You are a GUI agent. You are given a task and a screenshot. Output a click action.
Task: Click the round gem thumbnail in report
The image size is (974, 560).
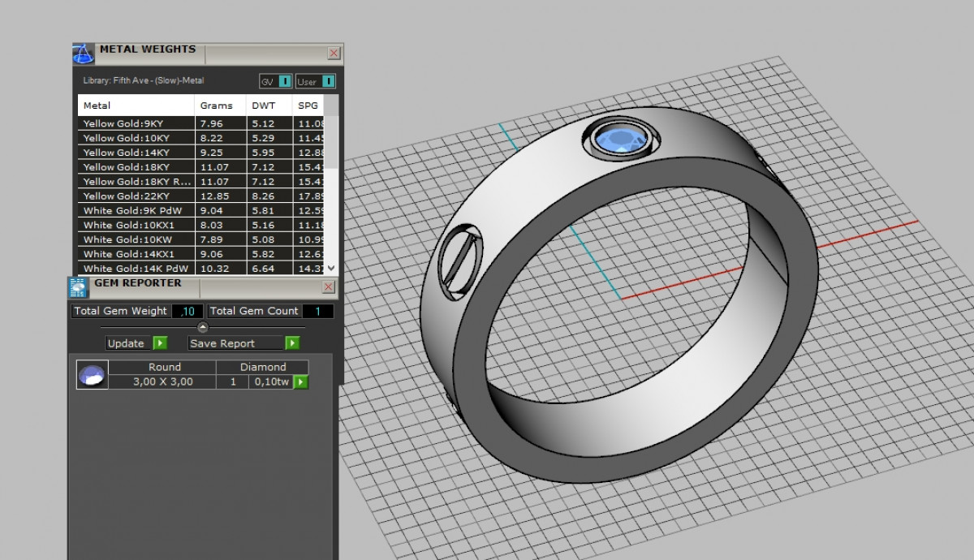coord(92,375)
